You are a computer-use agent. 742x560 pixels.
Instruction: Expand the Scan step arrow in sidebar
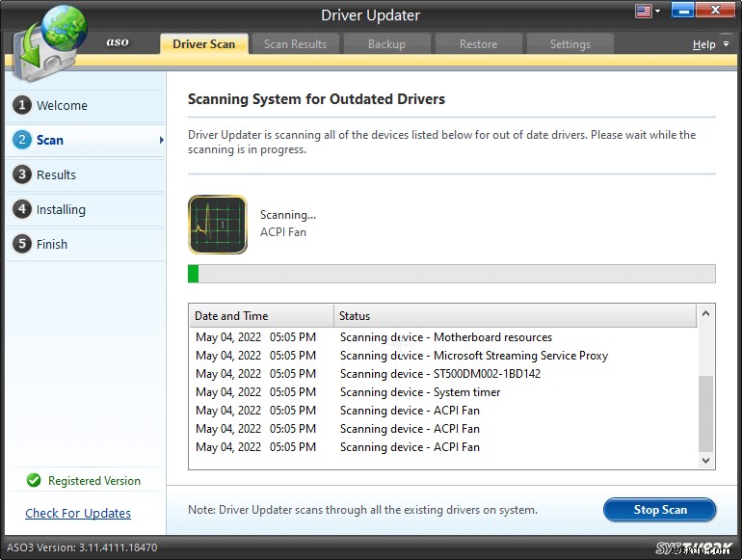pyautogui.click(x=161, y=141)
